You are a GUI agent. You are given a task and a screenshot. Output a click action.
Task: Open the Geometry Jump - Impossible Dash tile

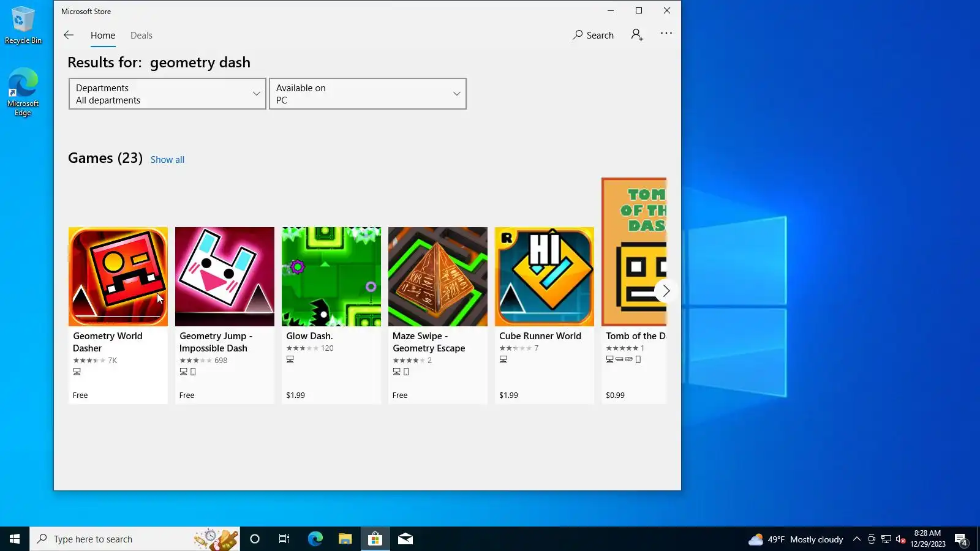click(x=225, y=315)
